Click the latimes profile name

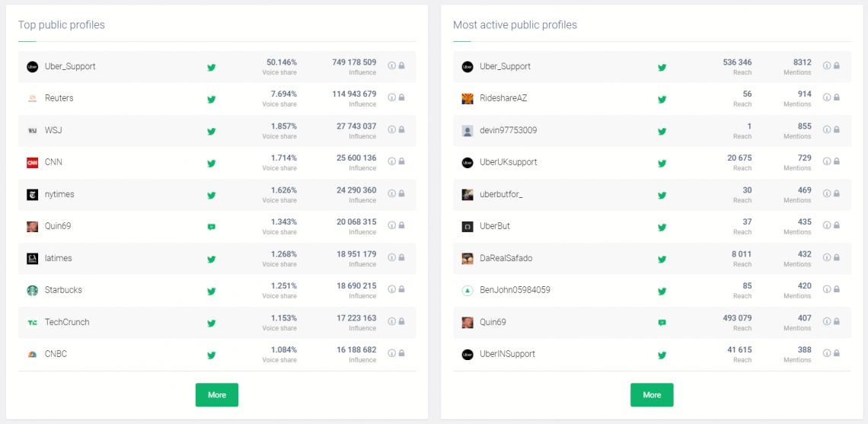tap(58, 258)
